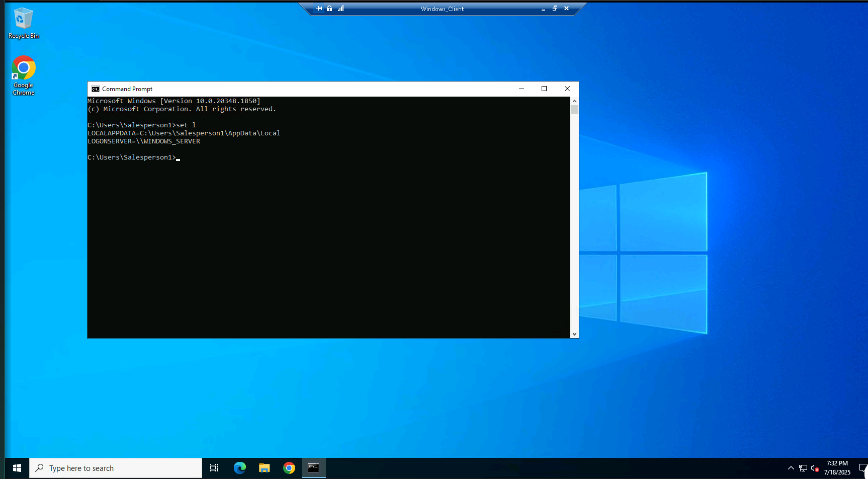Image resolution: width=868 pixels, height=479 pixels.
Task: Click the 'set l' command line
Action: click(142, 125)
